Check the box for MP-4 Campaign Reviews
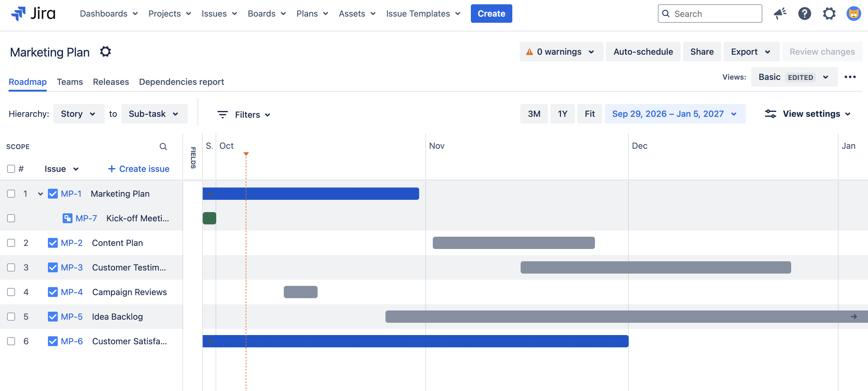 click(11, 292)
